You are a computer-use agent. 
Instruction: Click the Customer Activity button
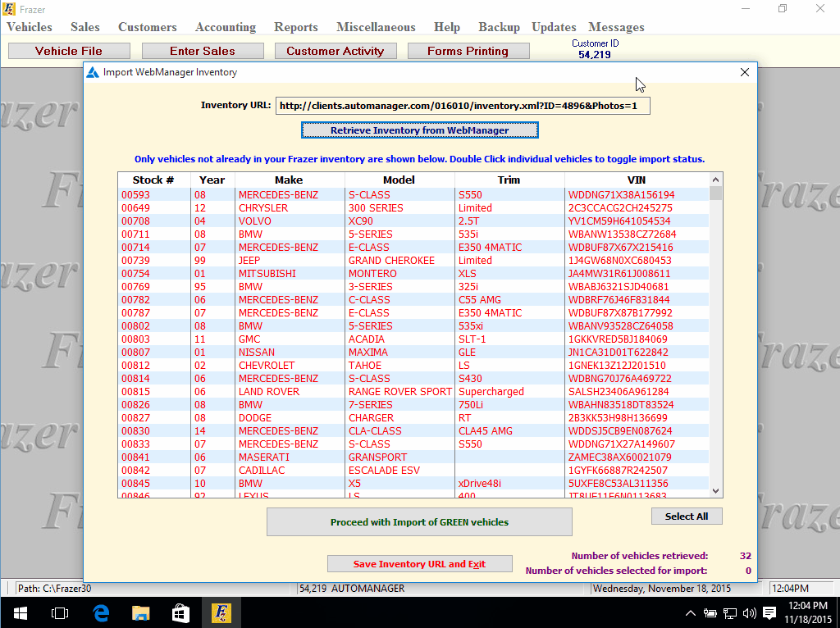click(x=336, y=51)
